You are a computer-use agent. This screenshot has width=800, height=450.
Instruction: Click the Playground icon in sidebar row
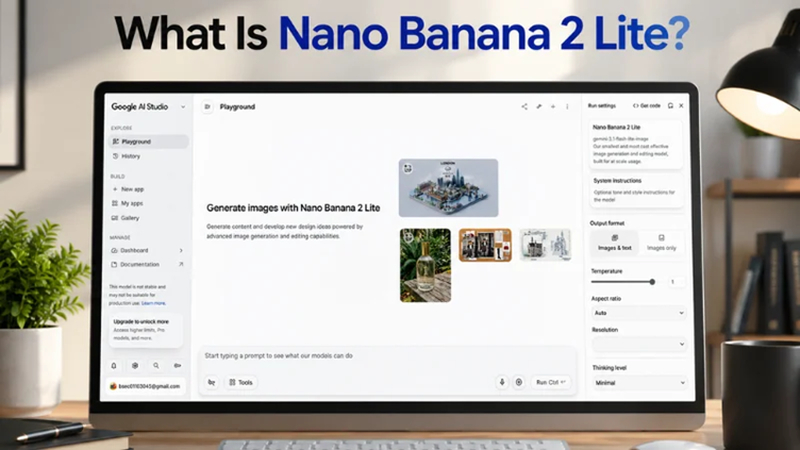point(115,141)
